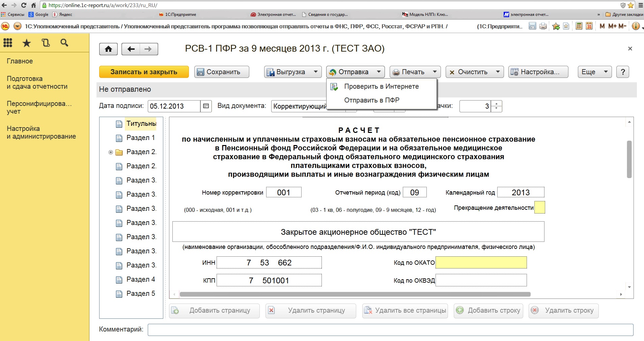The height and width of the screenshot is (341, 644).
Task: Open the calculator icon
Action: (x=579, y=26)
